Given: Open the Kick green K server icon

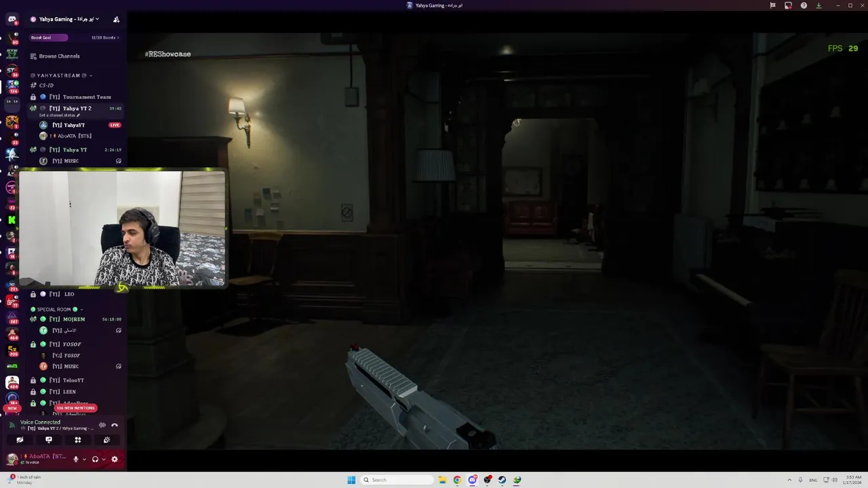Looking at the screenshot, I should click(x=12, y=220).
